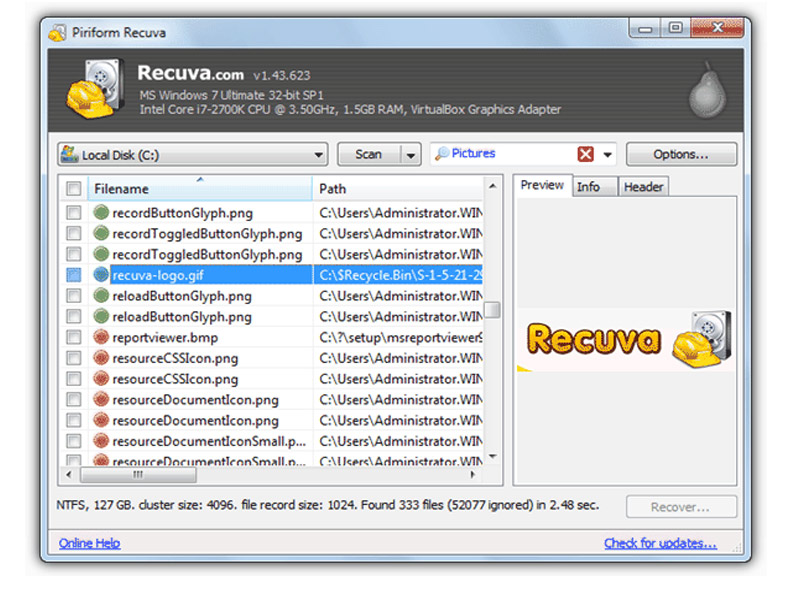Open the Online Help link

coord(90,543)
